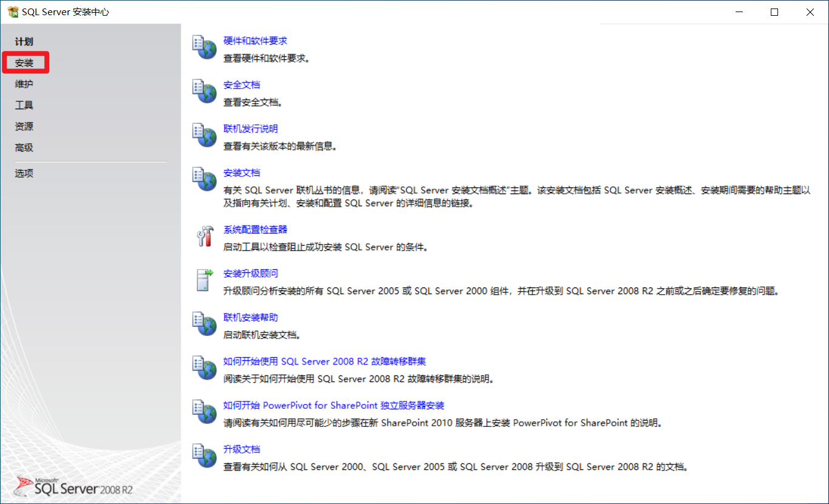Click the icon beside 硬件和软件要求
Viewport: 829px width, 504px height.
click(204, 47)
